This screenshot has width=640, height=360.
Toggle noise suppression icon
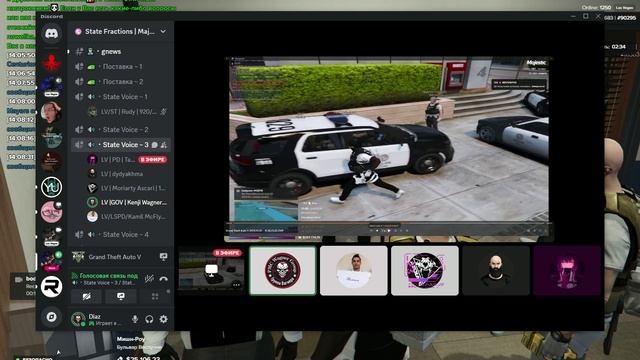(x=149, y=279)
